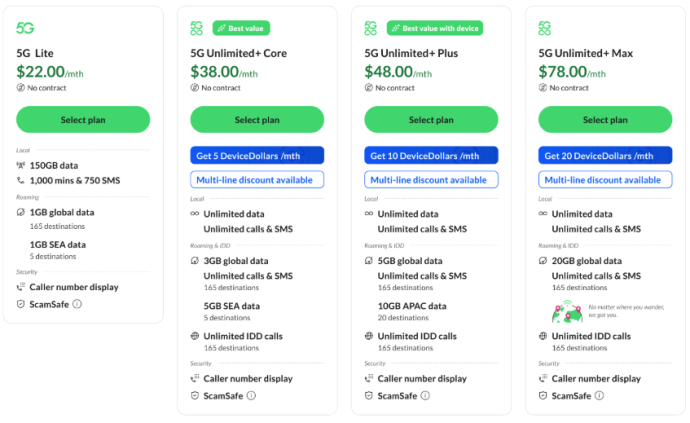The width and height of the screenshot is (690, 423).
Task: Open Multi-line discount available on Unlimited+ Plus
Action: coord(431,180)
